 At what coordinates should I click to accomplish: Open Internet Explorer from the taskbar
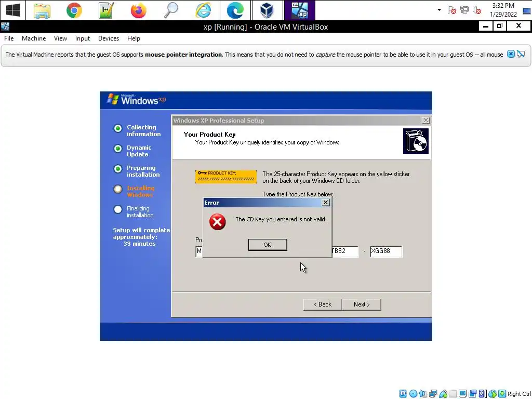[203, 10]
